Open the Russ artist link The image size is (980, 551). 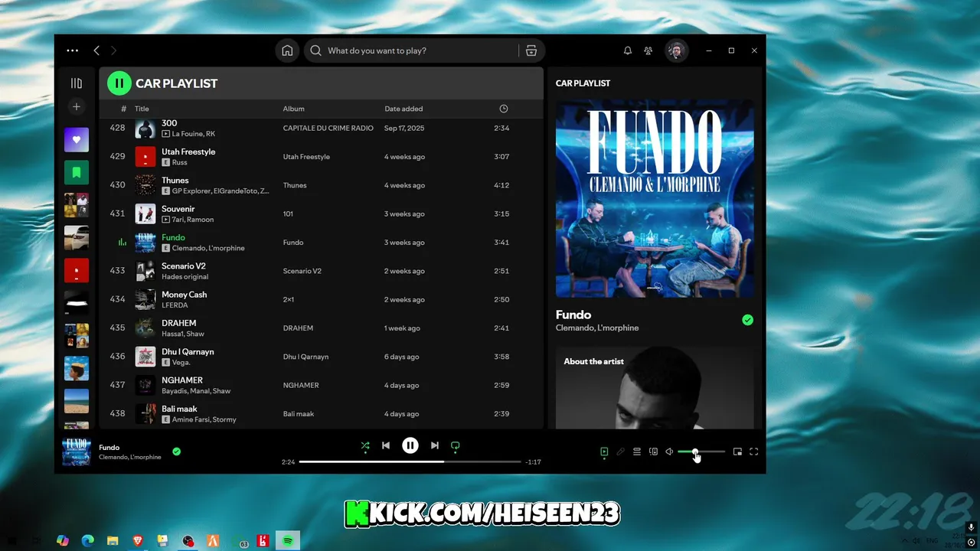(x=179, y=162)
